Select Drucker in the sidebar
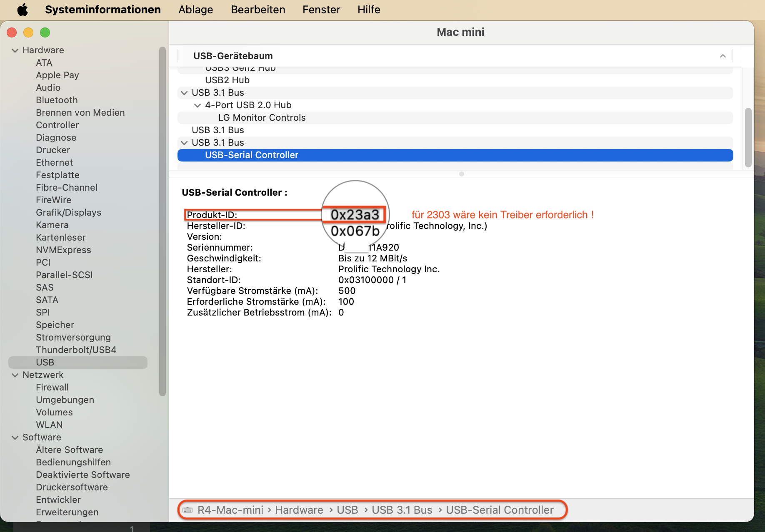The width and height of the screenshot is (765, 532). click(x=53, y=150)
